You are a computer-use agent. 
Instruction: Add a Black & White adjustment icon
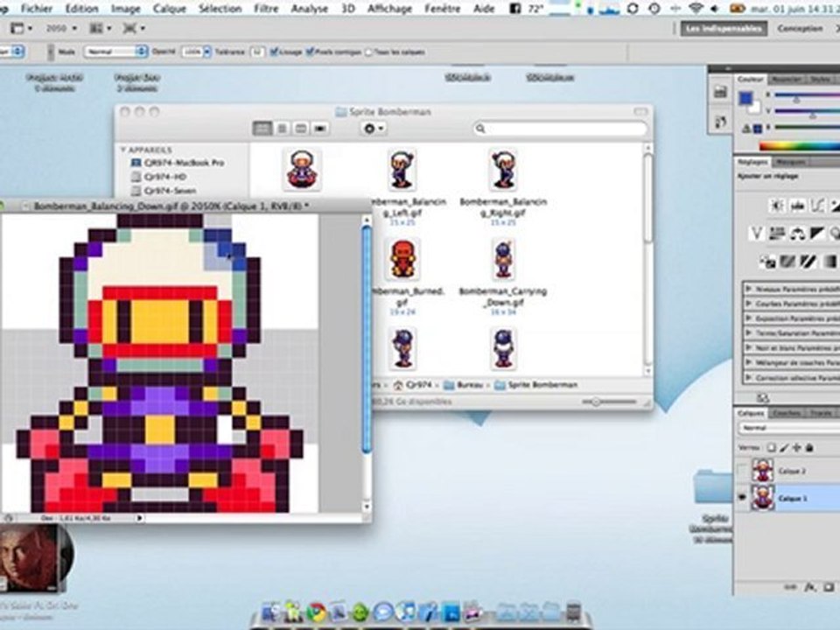817,234
